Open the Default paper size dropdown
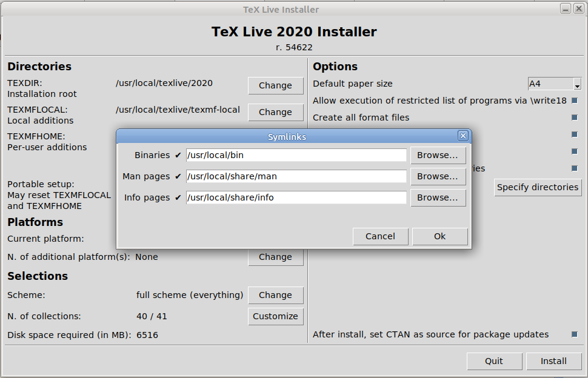The height and width of the screenshot is (378, 588). tap(554, 84)
